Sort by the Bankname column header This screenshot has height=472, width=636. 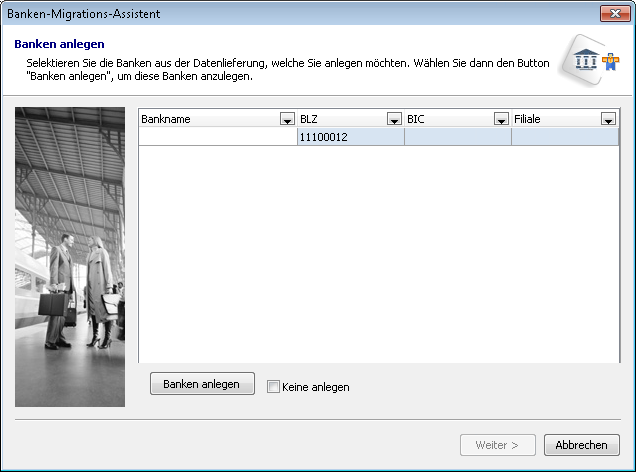pos(208,119)
